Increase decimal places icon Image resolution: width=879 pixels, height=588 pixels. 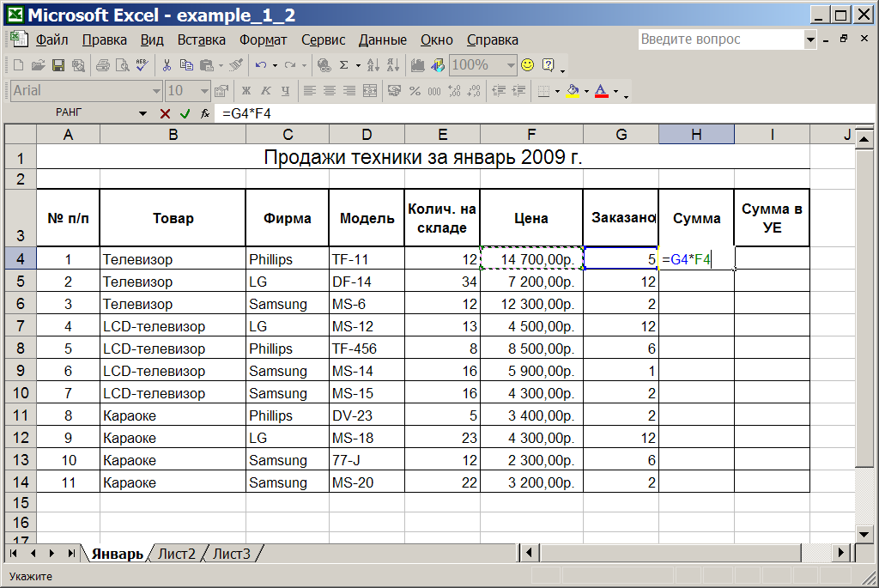pos(455,91)
